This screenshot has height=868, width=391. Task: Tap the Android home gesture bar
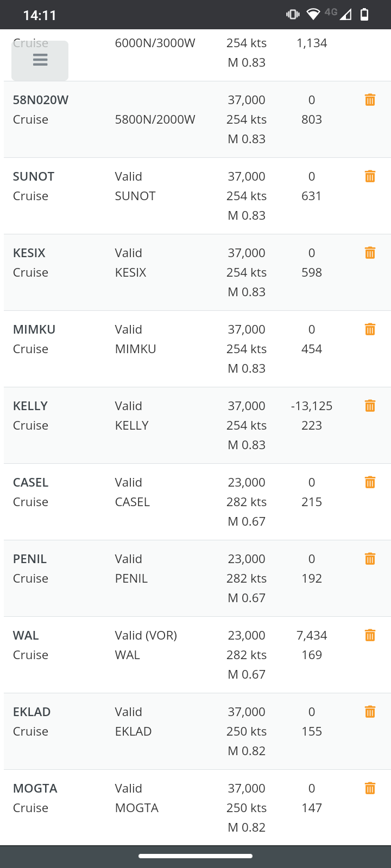coord(195,856)
